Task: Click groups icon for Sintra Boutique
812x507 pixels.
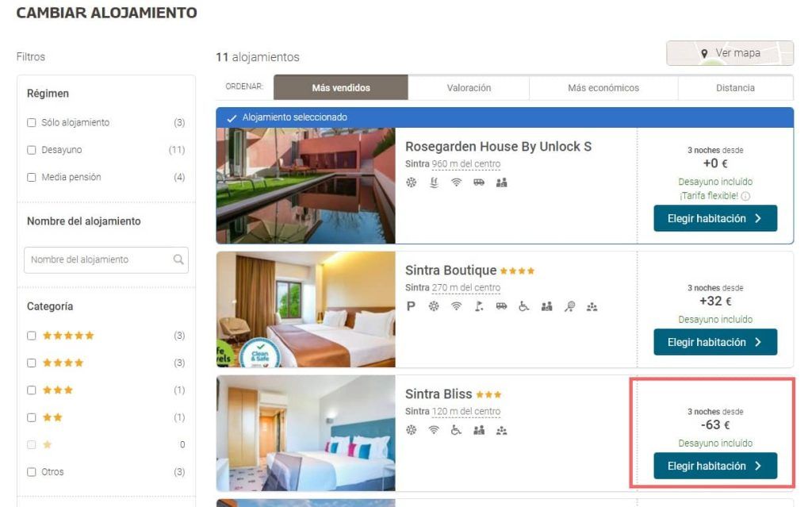Action: tap(592, 307)
